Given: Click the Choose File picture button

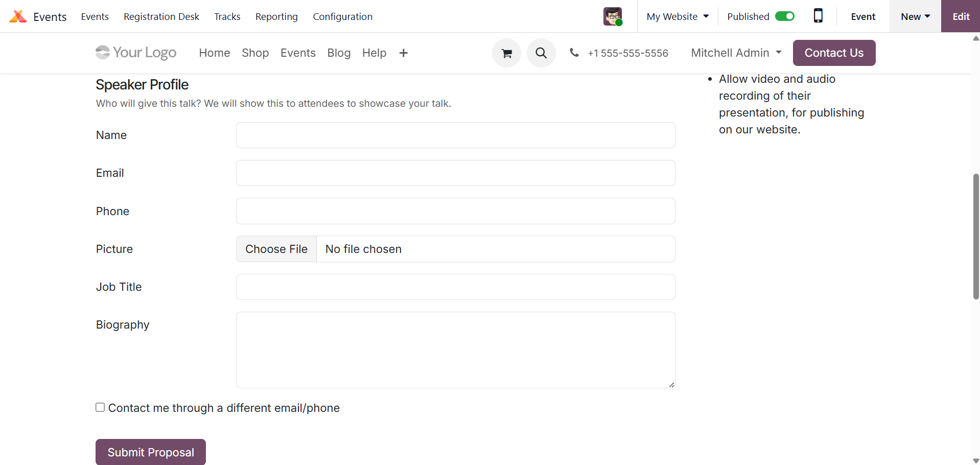Looking at the screenshot, I should pyautogui.click(x=276, y=249).
